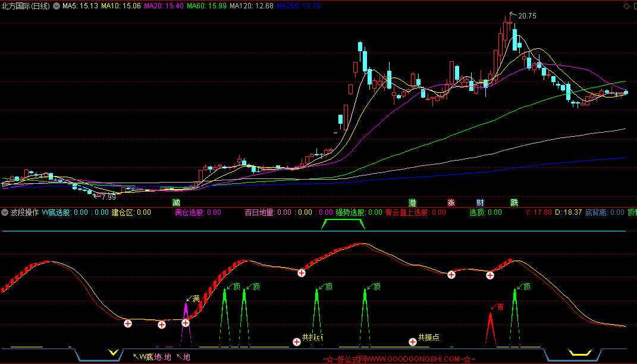637x364 pixels.
Task: Click the 青云直上选股 indicator value
Action: click(x=415, y=212)
